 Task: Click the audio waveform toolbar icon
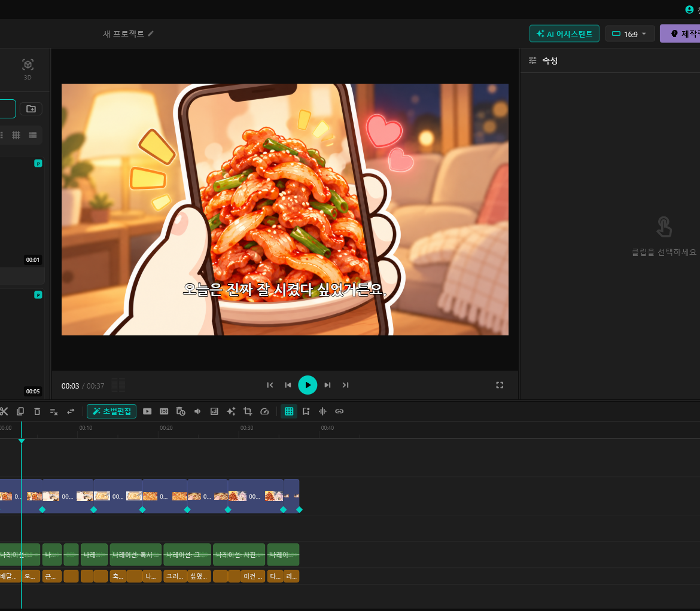pos(322,411)
